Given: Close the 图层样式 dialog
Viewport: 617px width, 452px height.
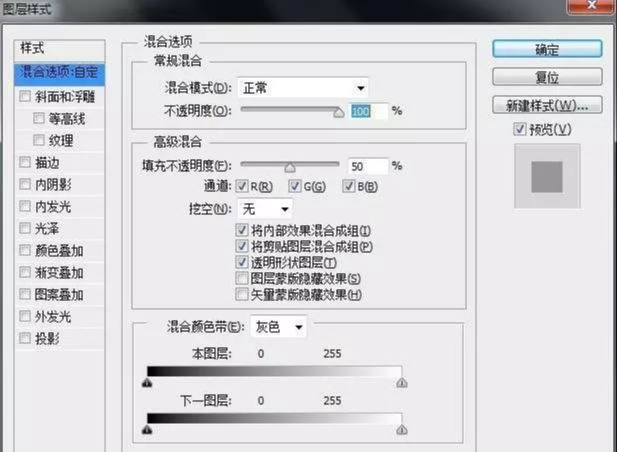Looking at the screenshot, I should pos(590,5).
